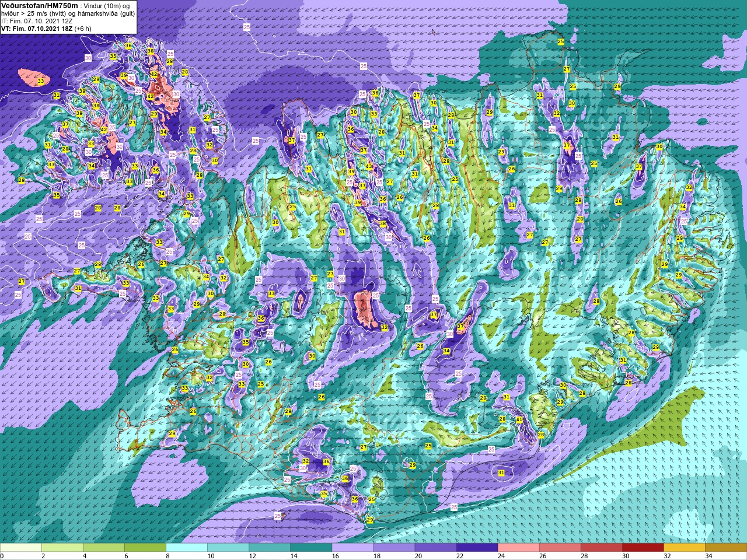Click the '(+6 h)' forecast offset text

(83, 28)
